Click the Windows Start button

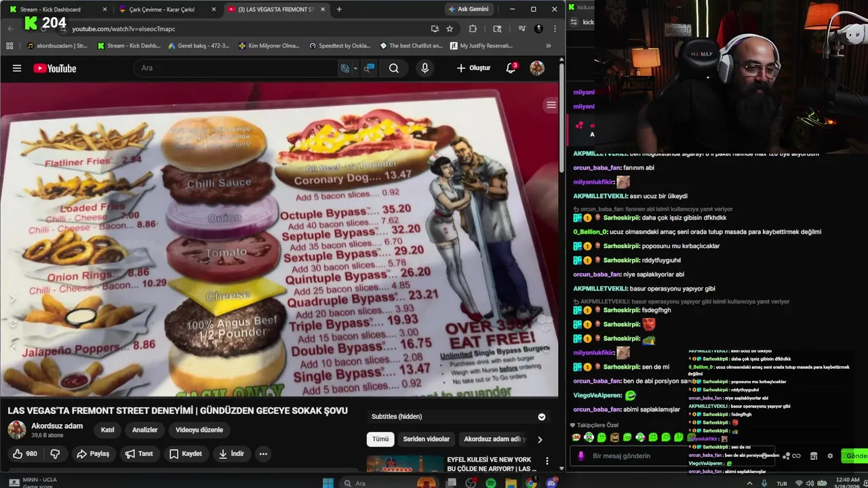pyautogui.click(x=328, y=483)
